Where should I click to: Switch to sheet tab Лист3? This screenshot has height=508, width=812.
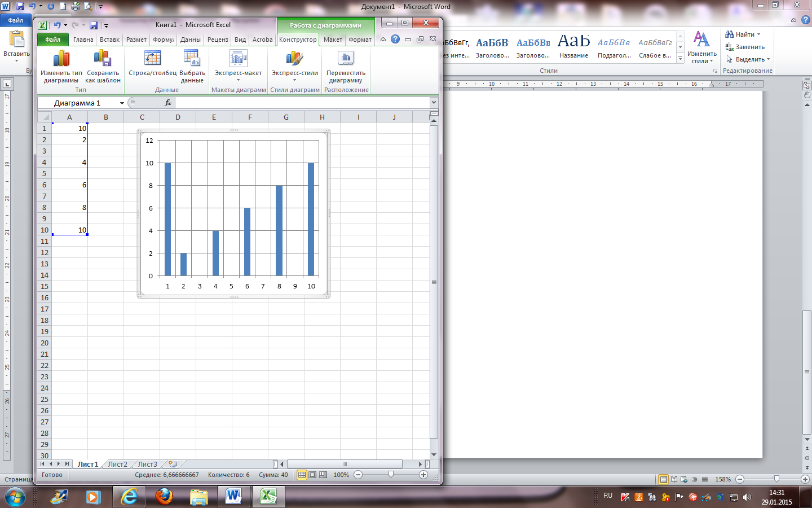click(148, 464)
